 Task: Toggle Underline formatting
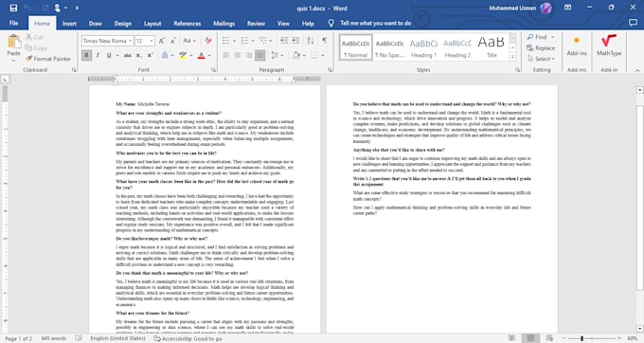[109, 55]
